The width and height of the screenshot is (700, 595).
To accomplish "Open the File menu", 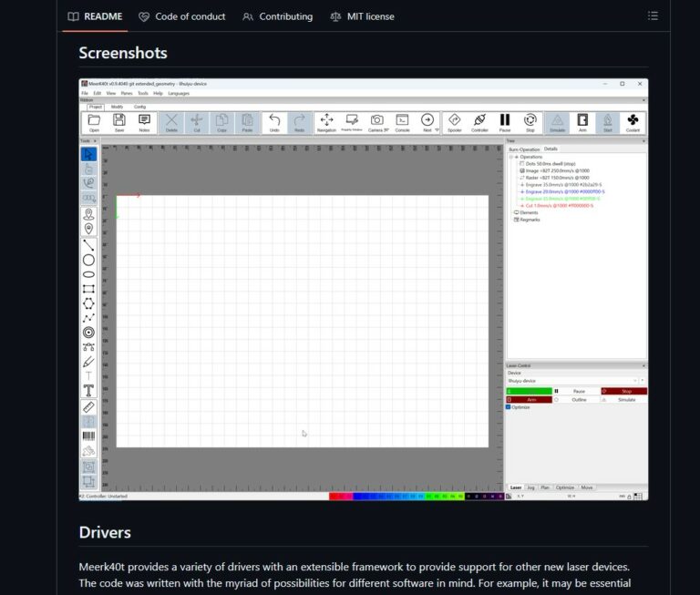I will 85,93.
